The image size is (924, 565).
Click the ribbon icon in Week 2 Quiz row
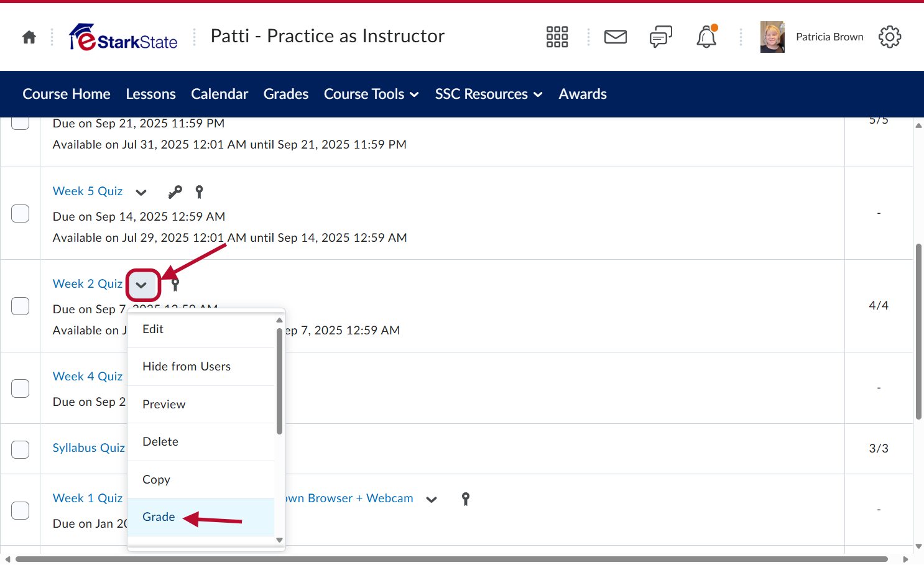pos(175,285)
